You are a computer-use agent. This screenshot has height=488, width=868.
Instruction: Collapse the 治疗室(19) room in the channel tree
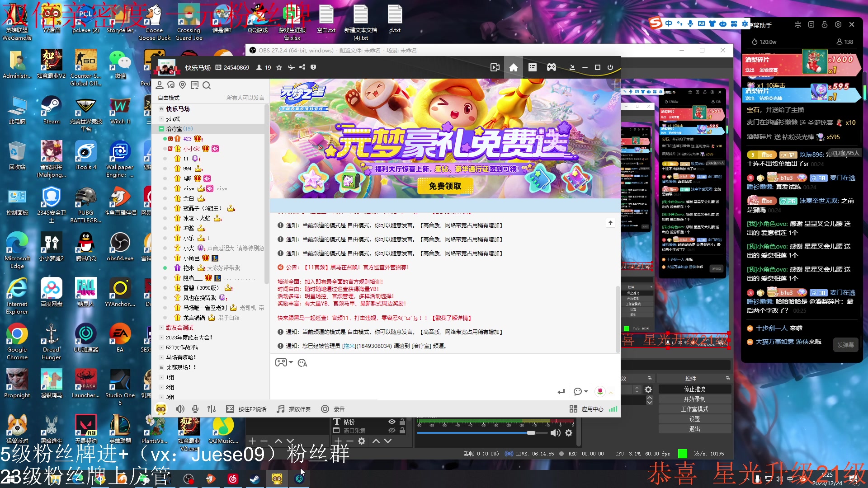pos(161,129)
